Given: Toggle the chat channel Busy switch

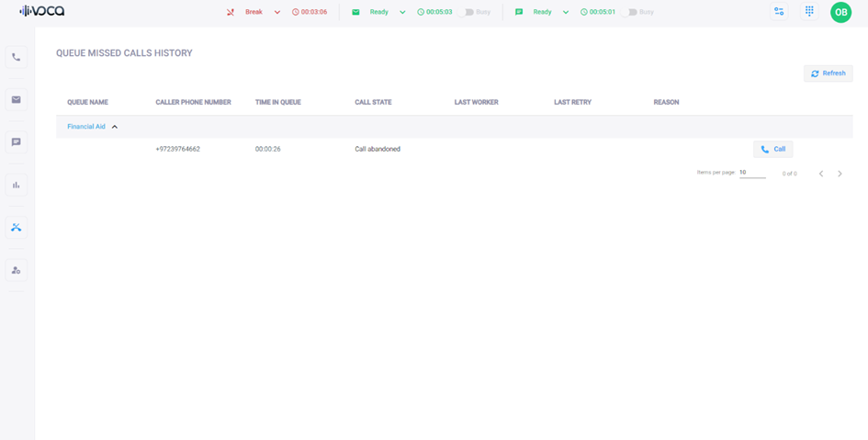Looking at the screenshot, I should tap(631, 12).
